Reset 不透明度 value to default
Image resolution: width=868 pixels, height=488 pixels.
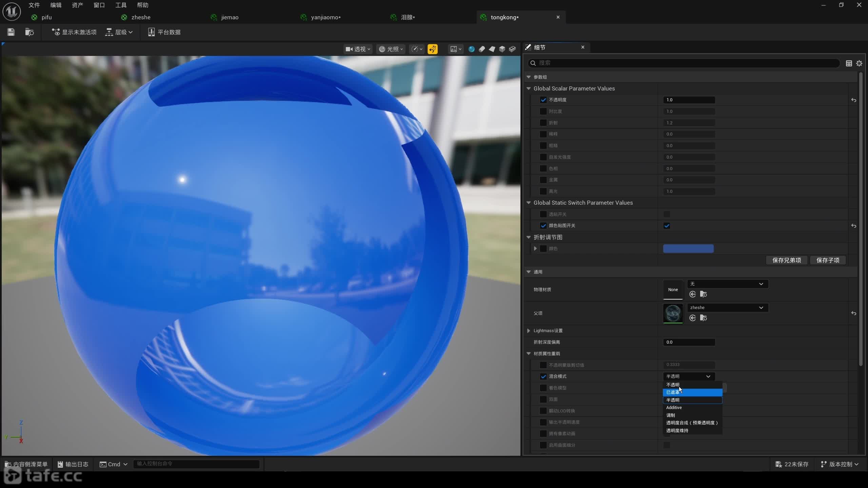(x=854, y=100)
